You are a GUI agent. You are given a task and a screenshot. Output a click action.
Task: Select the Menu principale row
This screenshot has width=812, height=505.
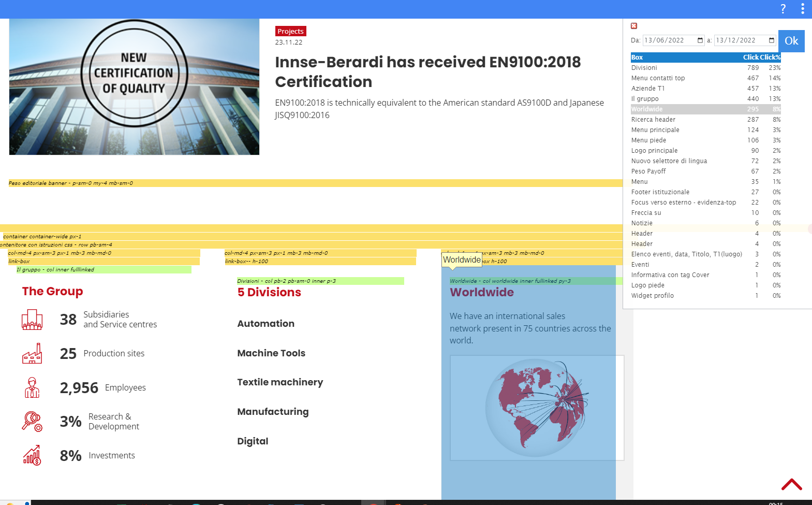706,130
